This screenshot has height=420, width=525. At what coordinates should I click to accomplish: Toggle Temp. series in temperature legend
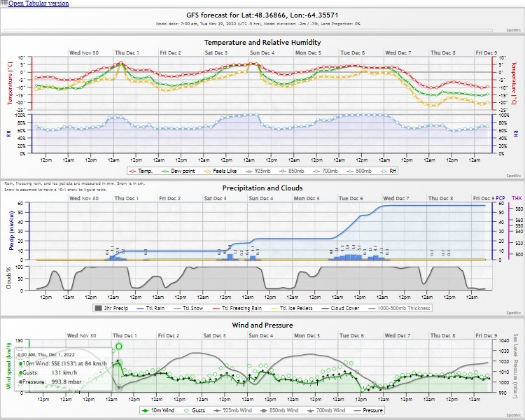pyautogui.click(x=141, y=171)
